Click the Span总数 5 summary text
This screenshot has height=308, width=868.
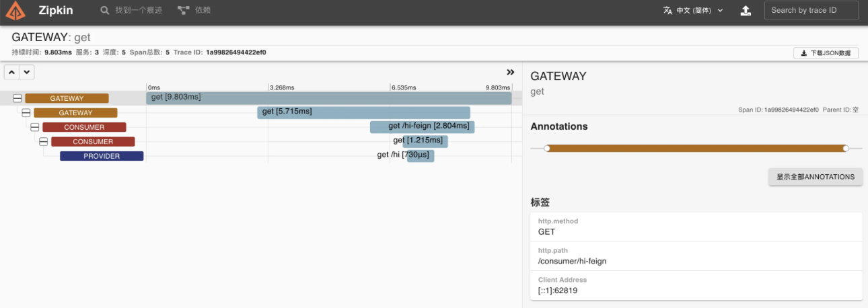point(149,52)
